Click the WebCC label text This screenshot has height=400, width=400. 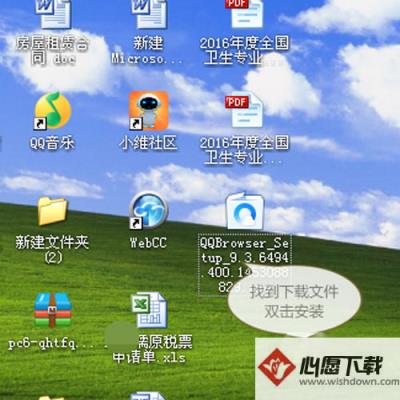(x=148, y=242)
